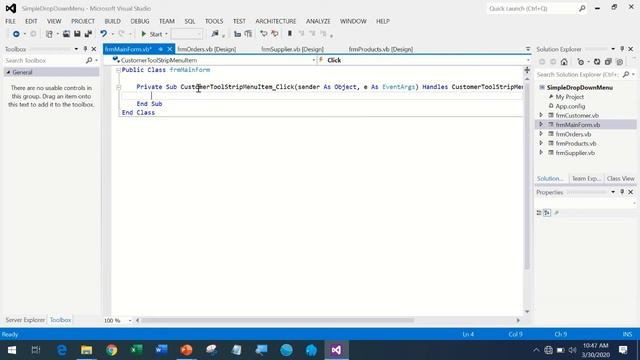Screen dimensions: 640x360
Task: Collapse the General toolbox group
Action: [8, 72]
